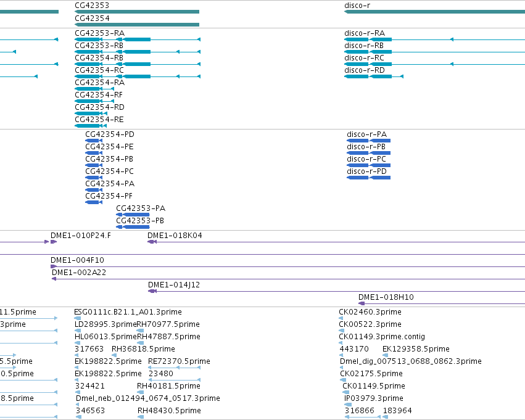Click protein label CG42354-PD
Viewport: 525px width, 420px height.
[110, 134]
